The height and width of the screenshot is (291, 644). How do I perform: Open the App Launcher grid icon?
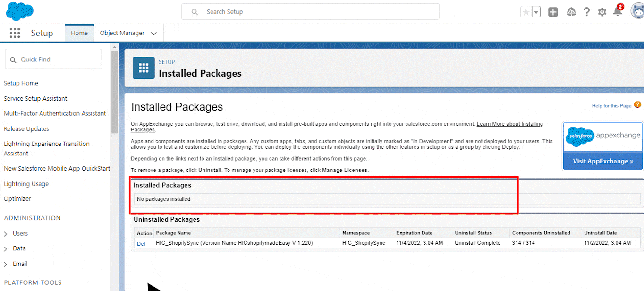(15, 33)
